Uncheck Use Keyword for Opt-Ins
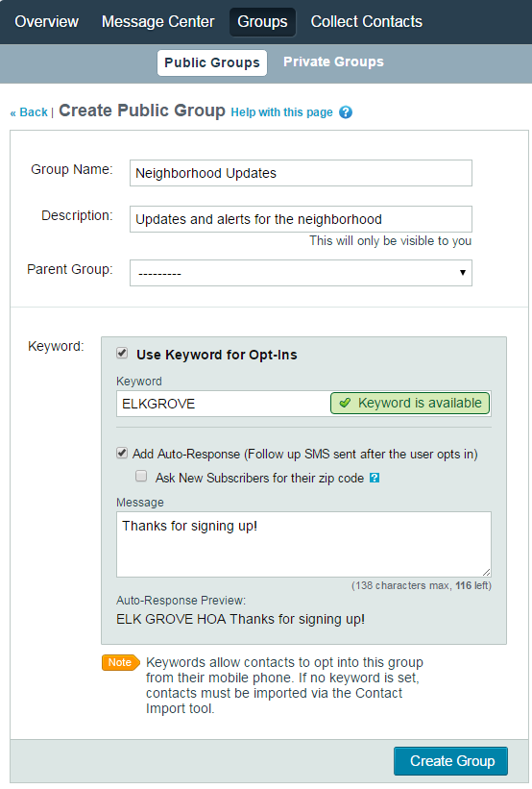532x789 pixels. tap(122, 354)
